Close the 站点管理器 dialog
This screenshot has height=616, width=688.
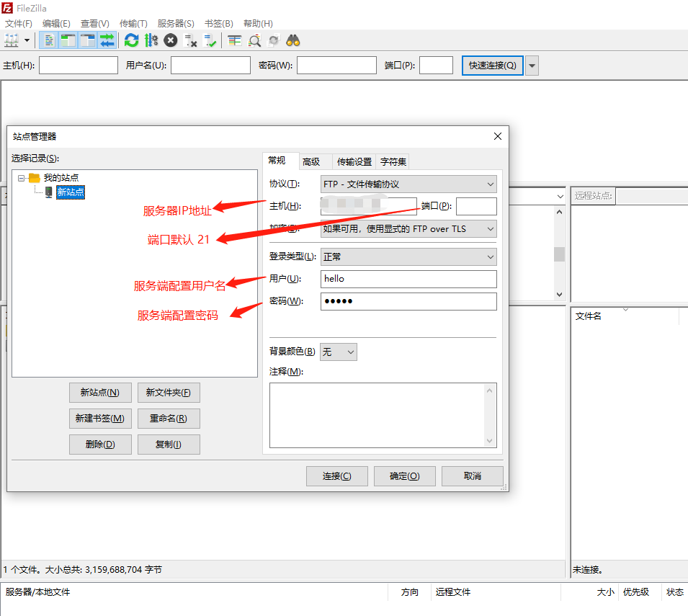498,136
